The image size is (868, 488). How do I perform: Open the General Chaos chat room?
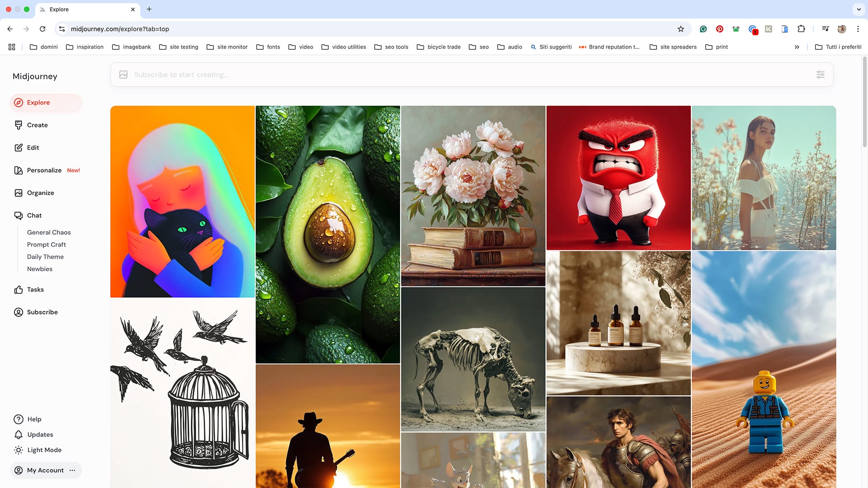[49, 232]
